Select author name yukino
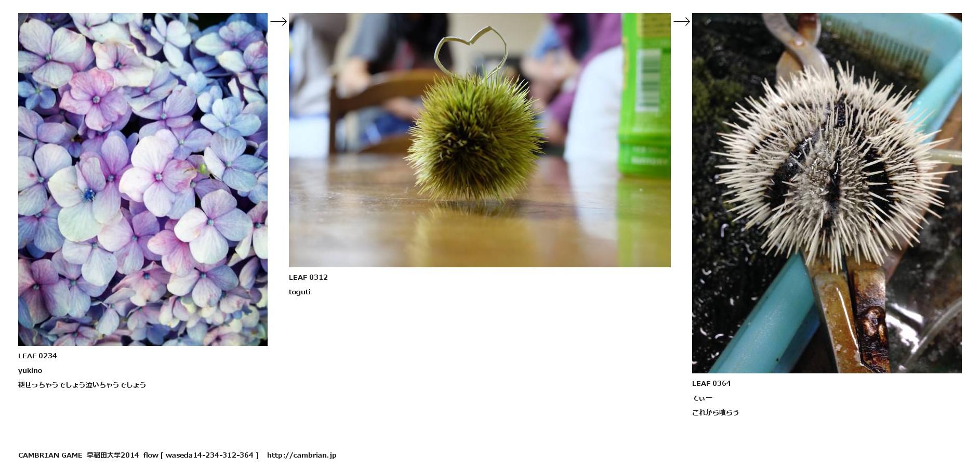980x468 pixels. click(x=30, y=370)
